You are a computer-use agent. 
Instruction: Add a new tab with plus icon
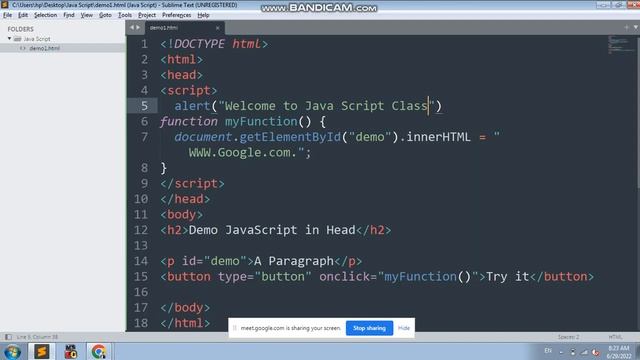[627, 27]
